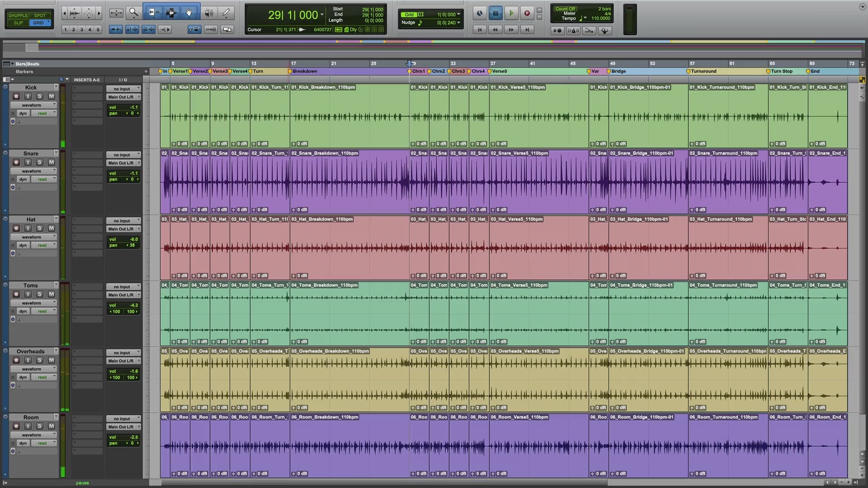Image resolution: width=868 pixels, height=488 pixels.
Task: Enable Slip edit mode
Action: (18, 23)
